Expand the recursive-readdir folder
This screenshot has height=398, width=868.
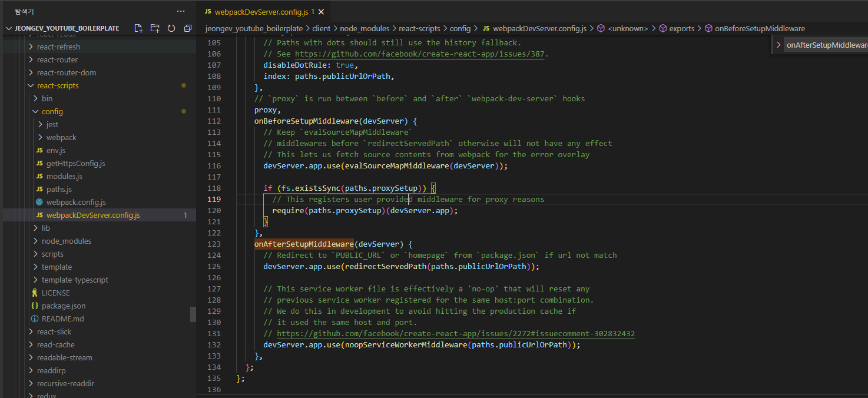point(99,383)
